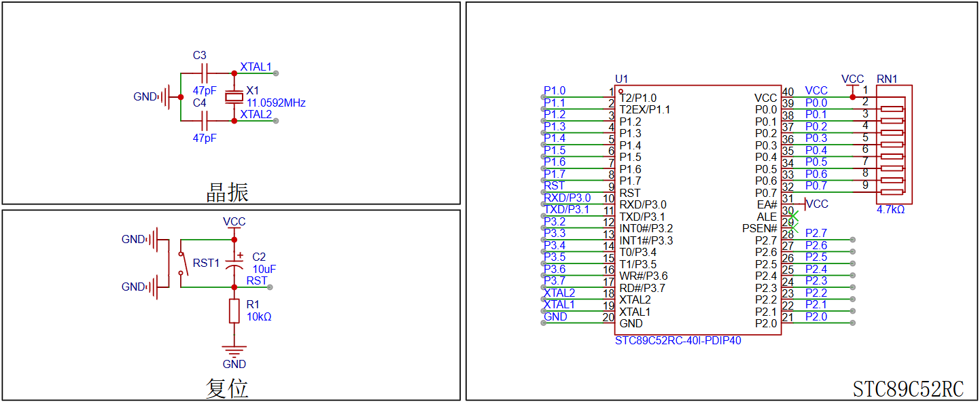The width and height of the screenshot is (980, 402).
Task: Click the RST1 designator label
Action: [206, 263]
